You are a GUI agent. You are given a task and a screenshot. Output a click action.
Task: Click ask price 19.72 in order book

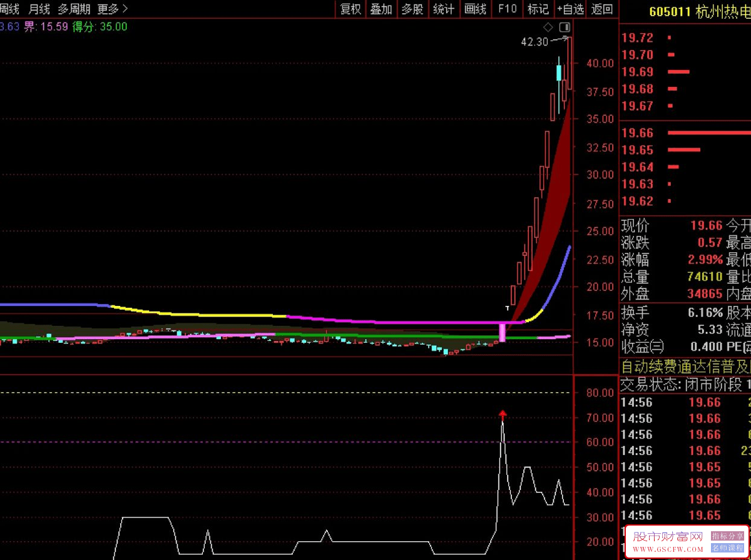click(x=637, y=38)
